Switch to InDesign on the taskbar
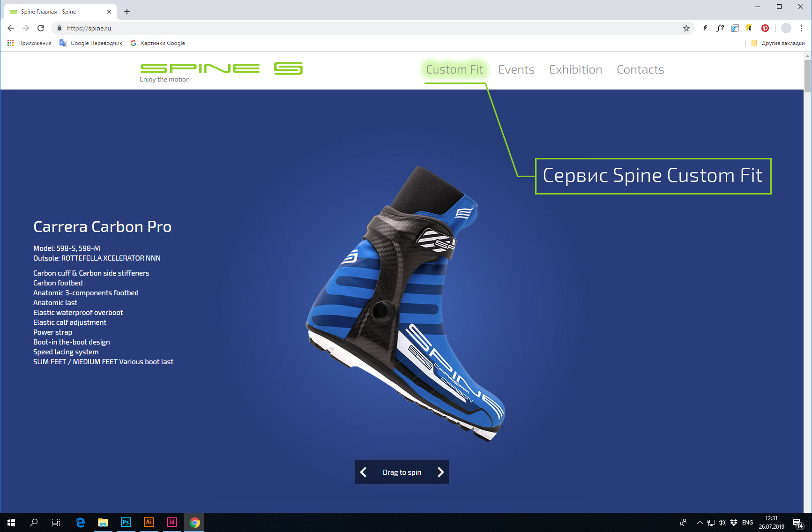The image size is (812, 532). 172,522
